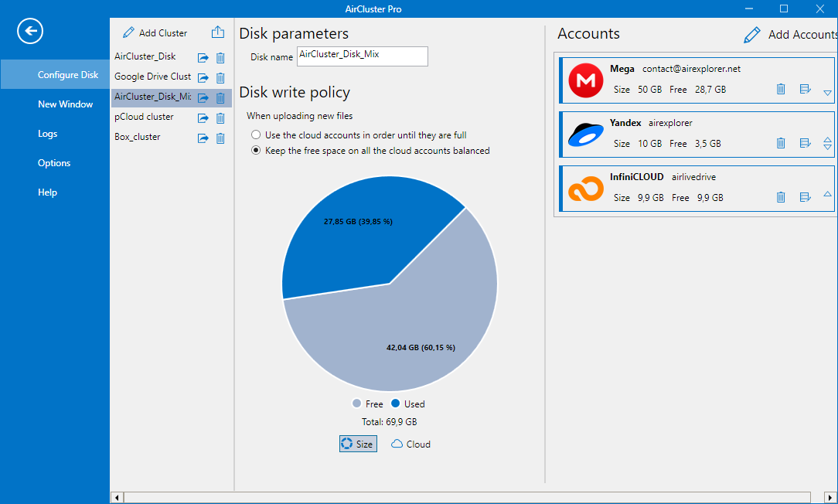
Task: Click the Free legend color dot
Action: [356, 403]
